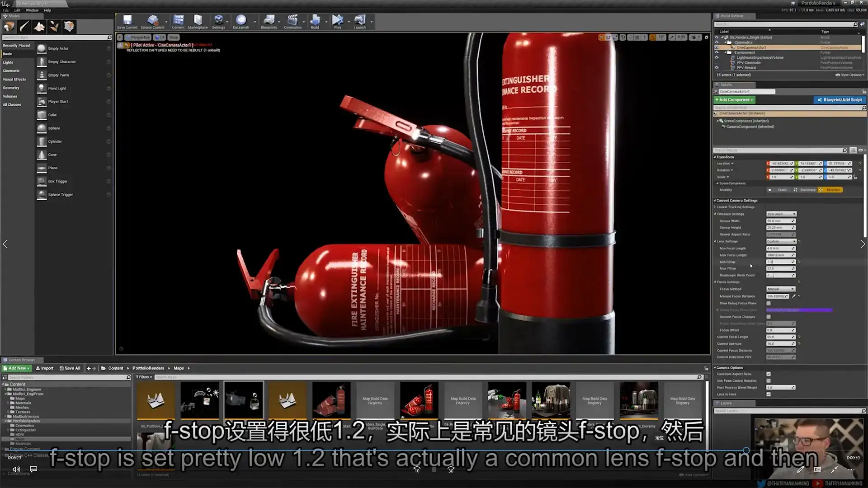
Task: Enable Draw Debug Focus Plane
Action: [769, 303]
